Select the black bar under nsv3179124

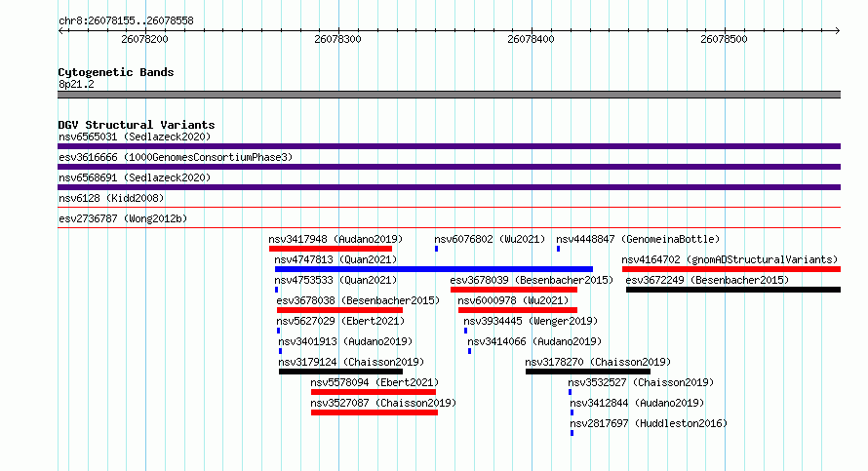[x=340, y=372]
